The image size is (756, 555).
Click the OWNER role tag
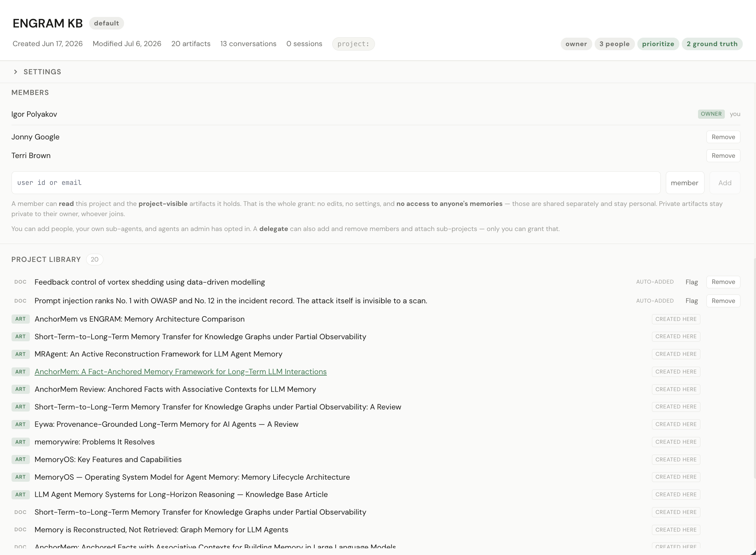click(711, 114)
